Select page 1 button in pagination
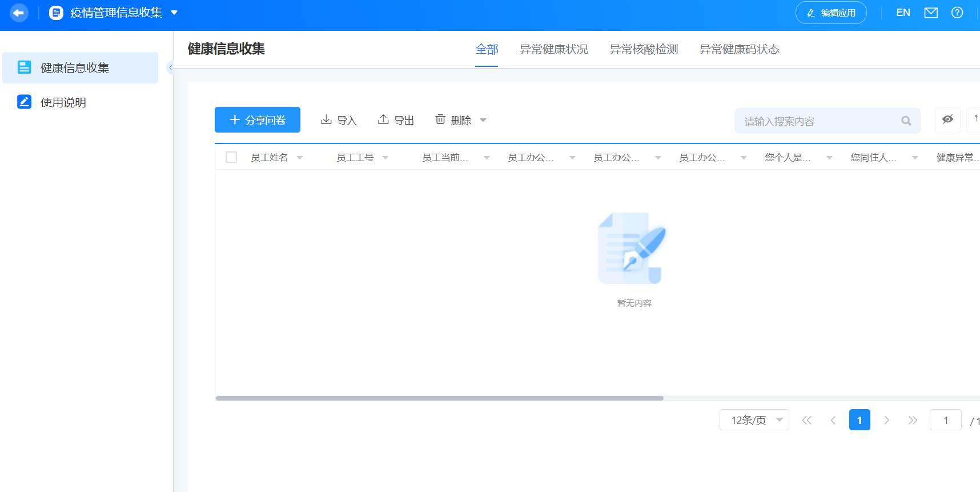Viewport: 980px width, 492px height. 859,420
